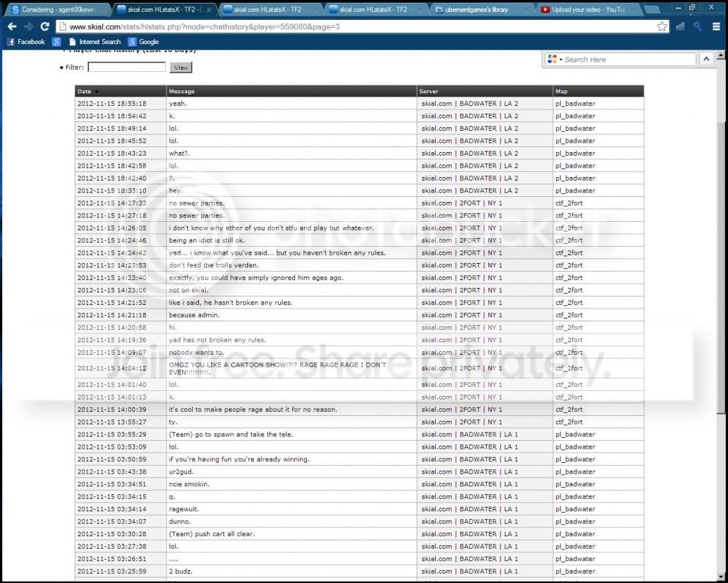Click into the Search Here field
This screenshot has width=728, height=583.
point(629,60)
